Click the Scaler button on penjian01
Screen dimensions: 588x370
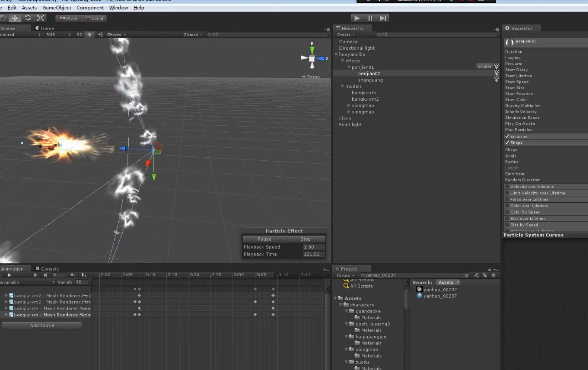click(x=484, y=67)
